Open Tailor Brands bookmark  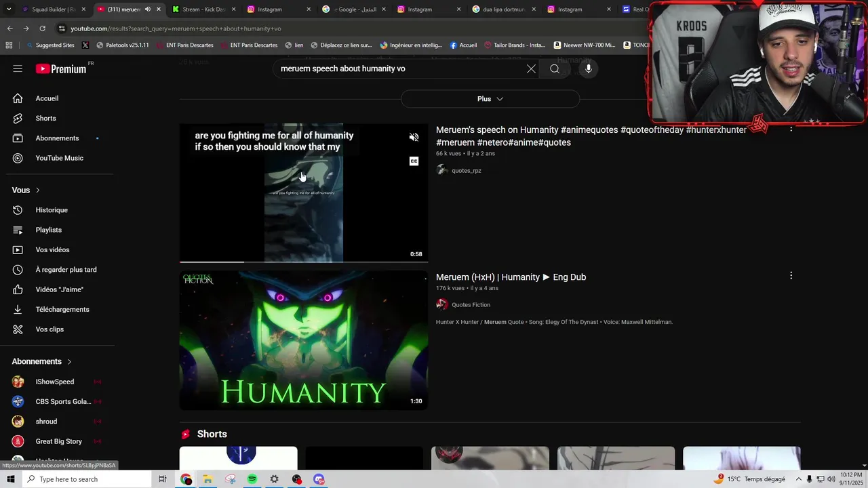[515, 45]
